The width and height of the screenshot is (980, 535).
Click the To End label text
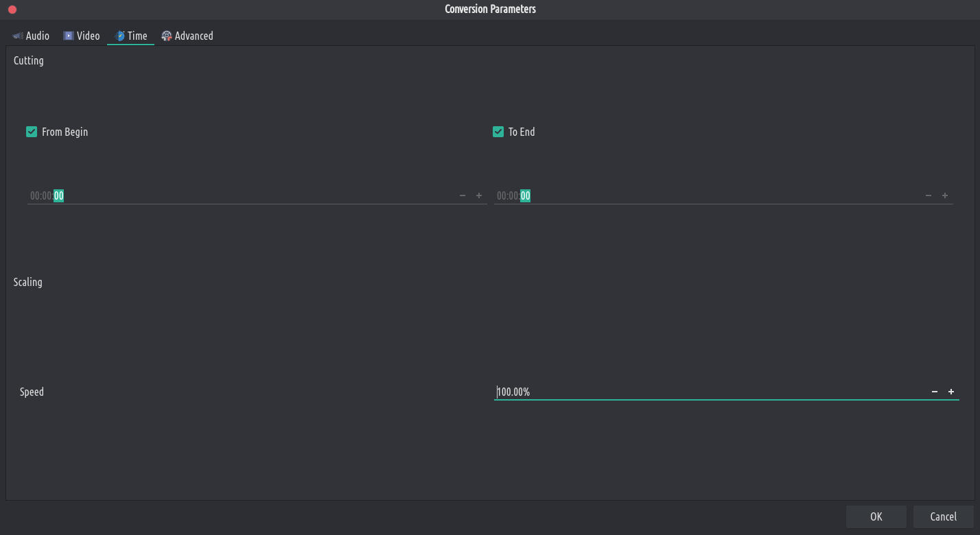[x=522, y=132]
